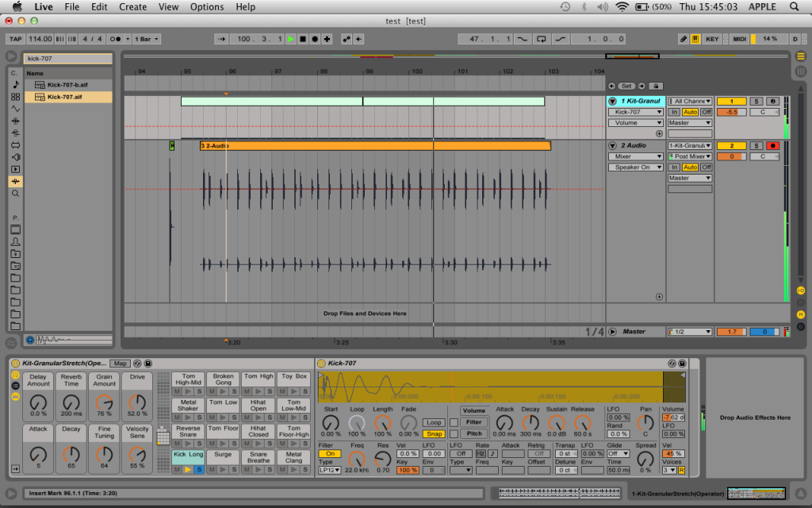Show the Session view selector icon
The width and height of the screenshot is (812, 508).
[x=801, y=71]
